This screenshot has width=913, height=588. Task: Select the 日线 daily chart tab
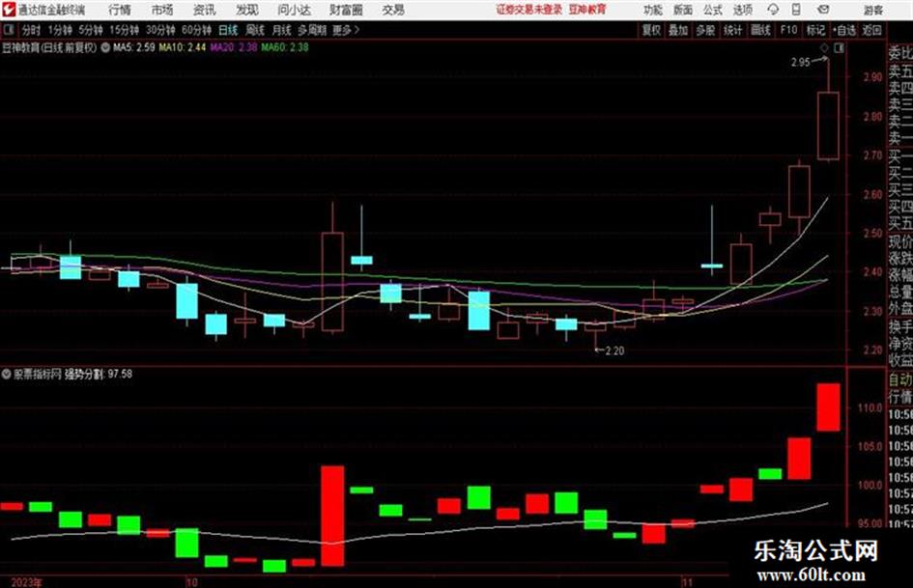click(x=228, y=30)
